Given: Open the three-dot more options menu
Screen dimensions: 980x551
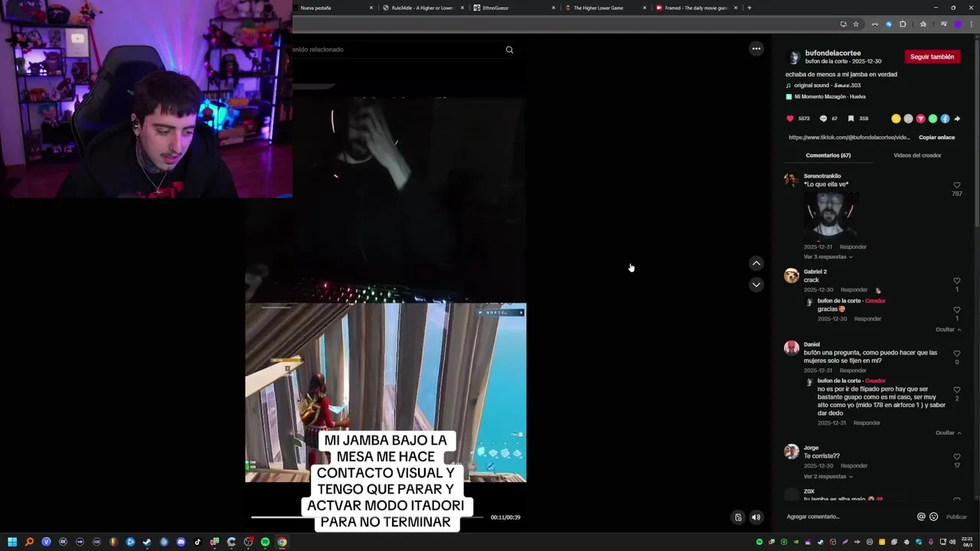Looking at the screenshot, I should point(756,49).
